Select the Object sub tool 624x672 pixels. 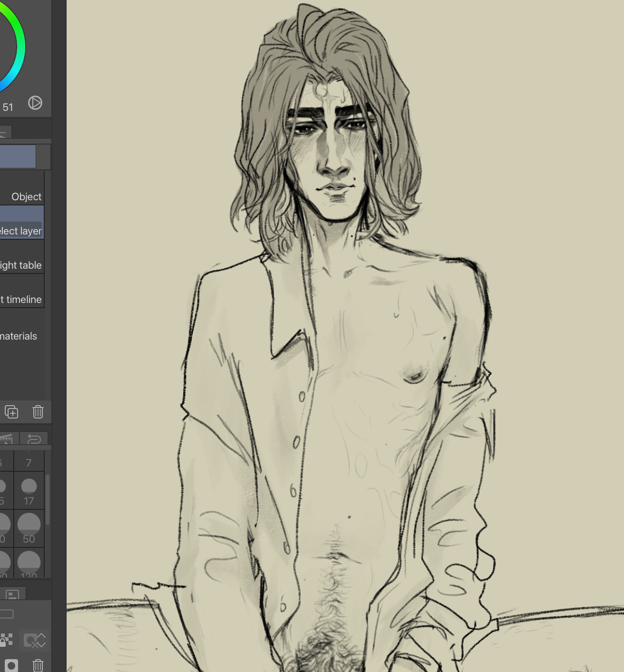(x=22, y=188)
